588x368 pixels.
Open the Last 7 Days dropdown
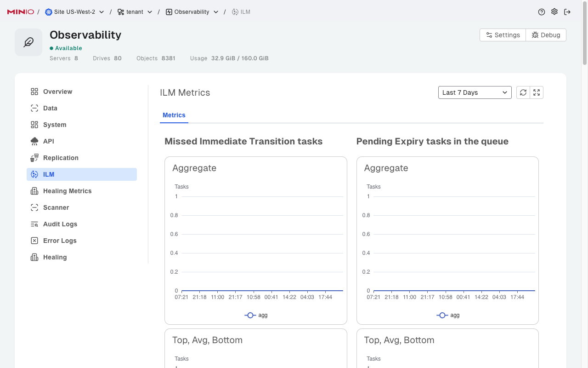[475, 92]
